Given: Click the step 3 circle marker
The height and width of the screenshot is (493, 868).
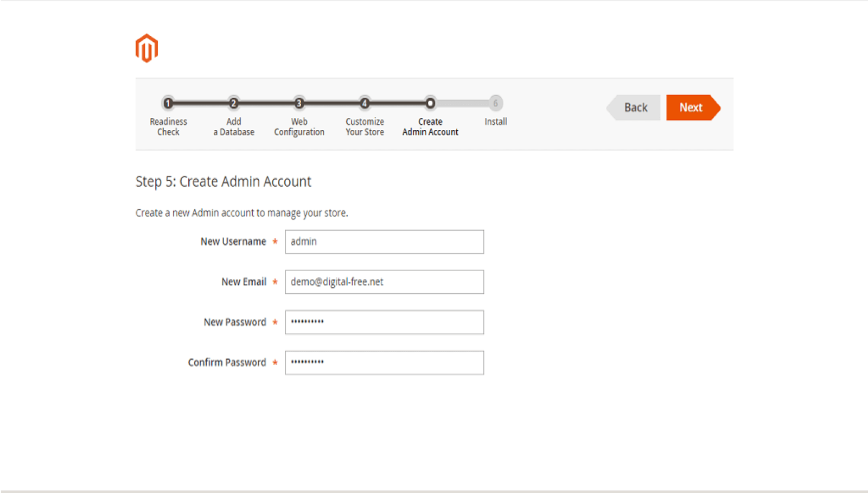Looking at the screenshot, I should point(299,103).
